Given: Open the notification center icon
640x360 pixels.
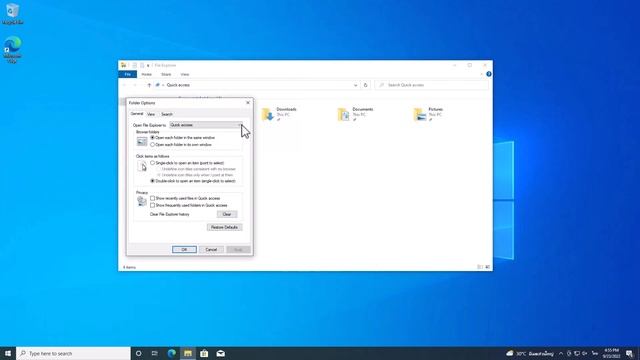Looking at the screenshot, I should pyautogui.click(x=630, y=353).
